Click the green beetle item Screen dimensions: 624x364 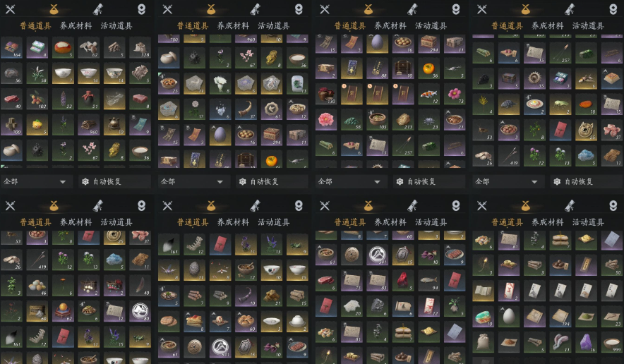(x=560, y=104)
